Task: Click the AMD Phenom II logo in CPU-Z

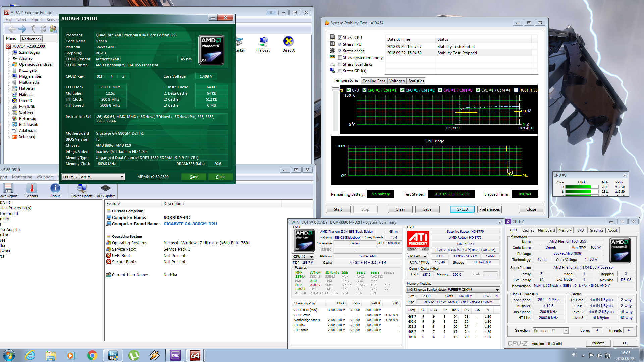Action: pos(620,250)
